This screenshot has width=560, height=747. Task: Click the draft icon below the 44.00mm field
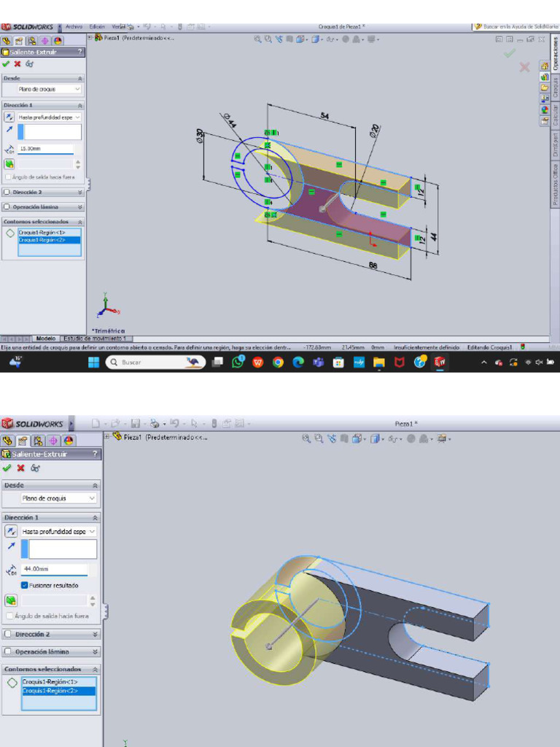pos(11,600)
